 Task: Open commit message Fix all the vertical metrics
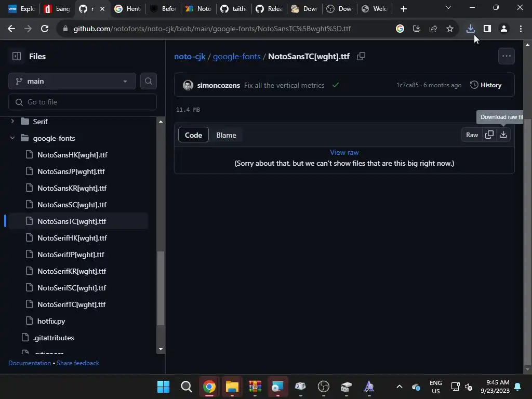coord(284,85)
